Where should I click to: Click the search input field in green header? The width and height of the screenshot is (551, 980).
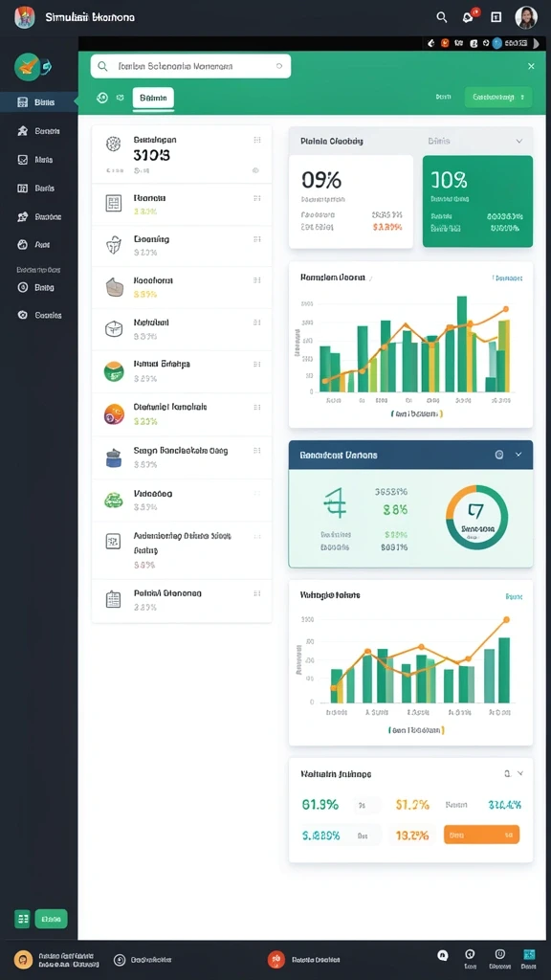tap(190, 66)
